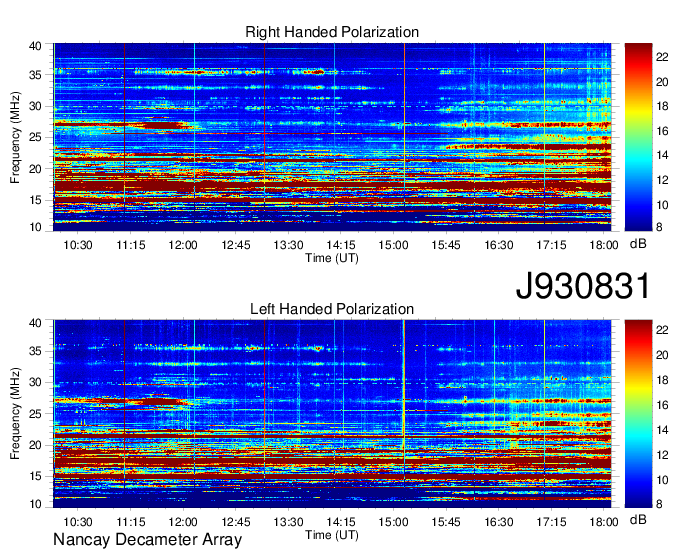Image resolution: width=680 pixels, height=552 pixels.
Task: Click the 12 label on the Left Handed color bar
Action: click(x=662, y=455)
